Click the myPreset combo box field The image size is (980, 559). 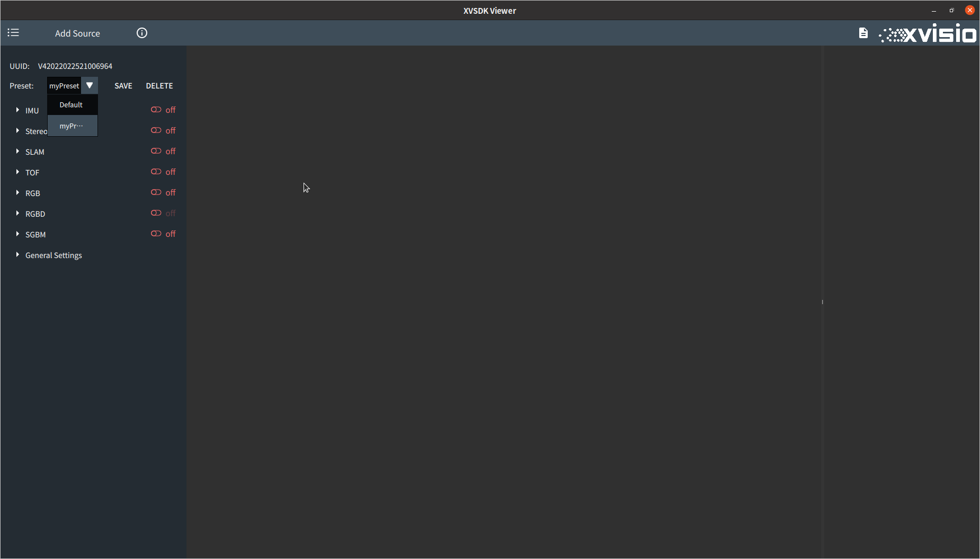tap(64, 86)
